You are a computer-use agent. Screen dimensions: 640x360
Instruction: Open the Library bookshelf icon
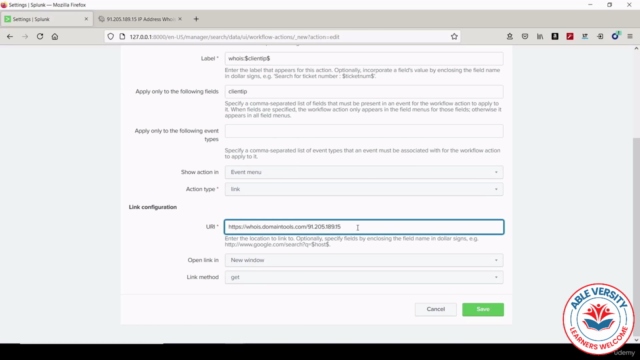540,36
